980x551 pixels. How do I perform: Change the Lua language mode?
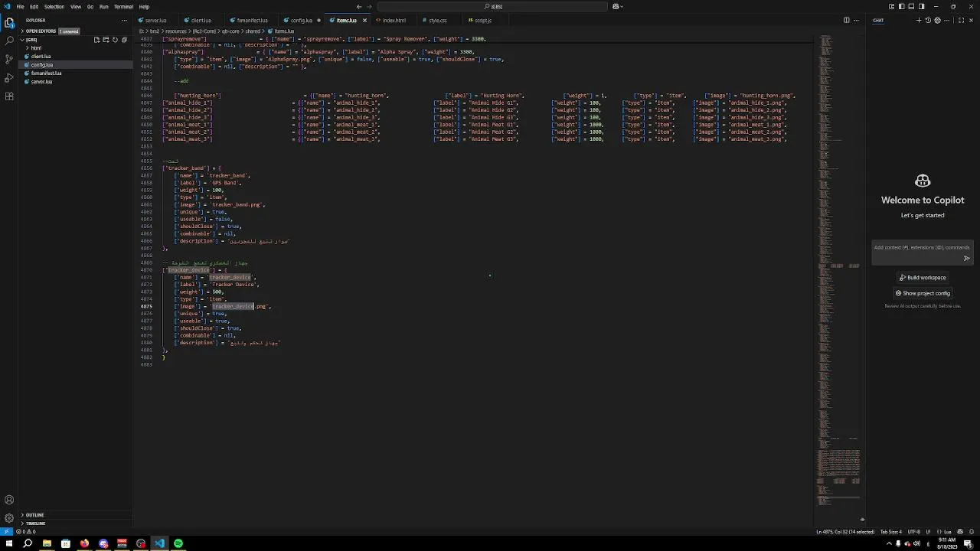pos(946,532)
